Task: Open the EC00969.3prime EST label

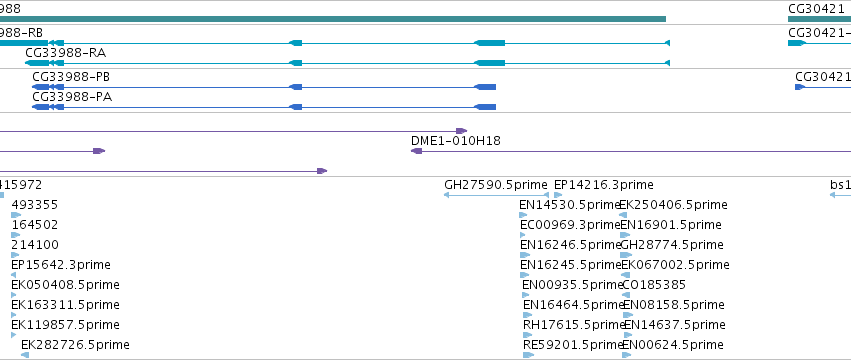Action: pos(570,225)
